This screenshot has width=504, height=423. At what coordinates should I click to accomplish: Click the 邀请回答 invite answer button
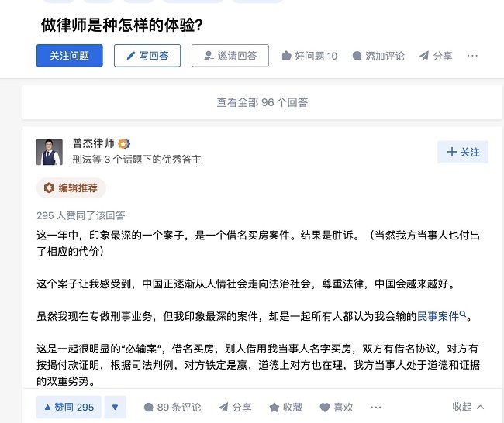tap(230, 56)
